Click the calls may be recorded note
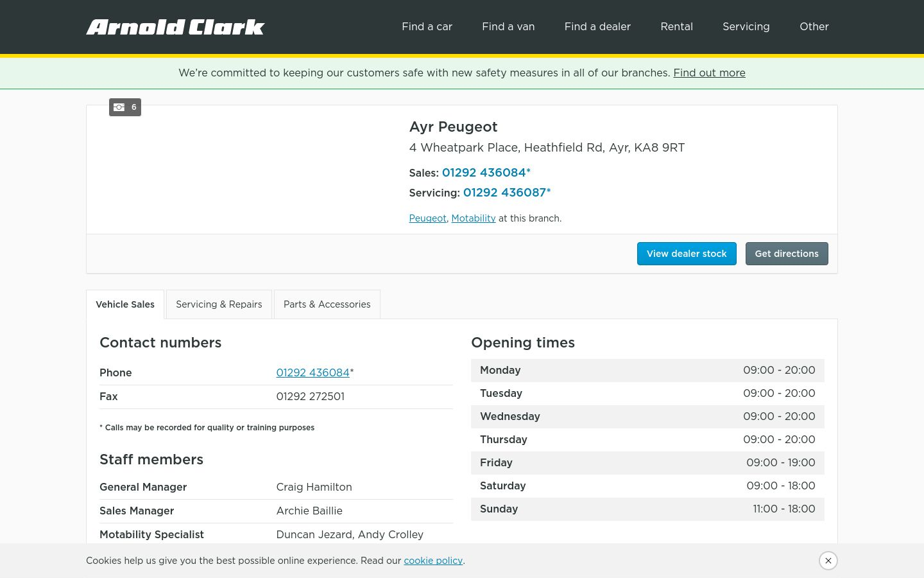Image resolution: width=924 pixels, height=578 pixels. tap(207, 428)
